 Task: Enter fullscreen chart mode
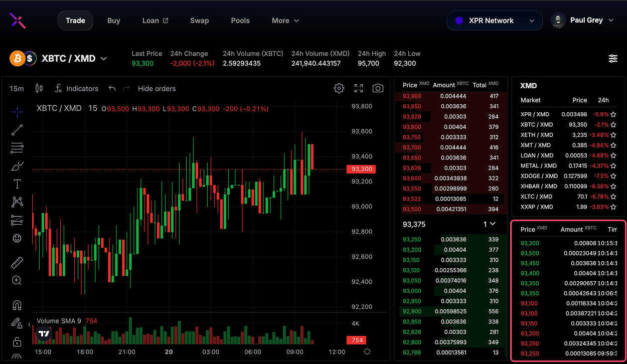tap(359, 88)
